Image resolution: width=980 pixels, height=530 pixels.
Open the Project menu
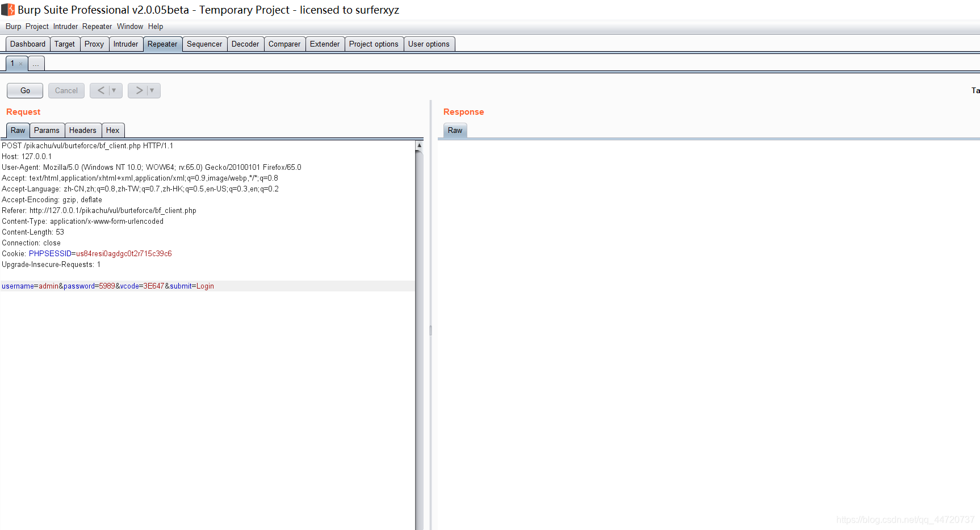click(37, 26)
